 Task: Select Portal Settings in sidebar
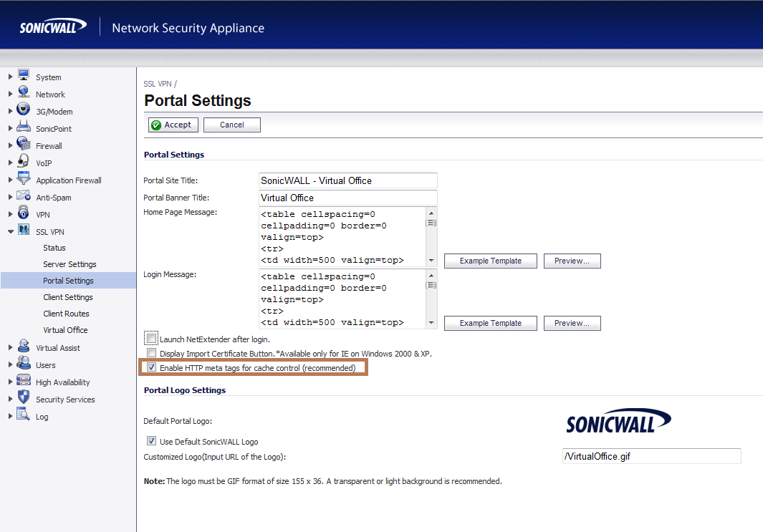pyautogui.click(x=68, y=281)
